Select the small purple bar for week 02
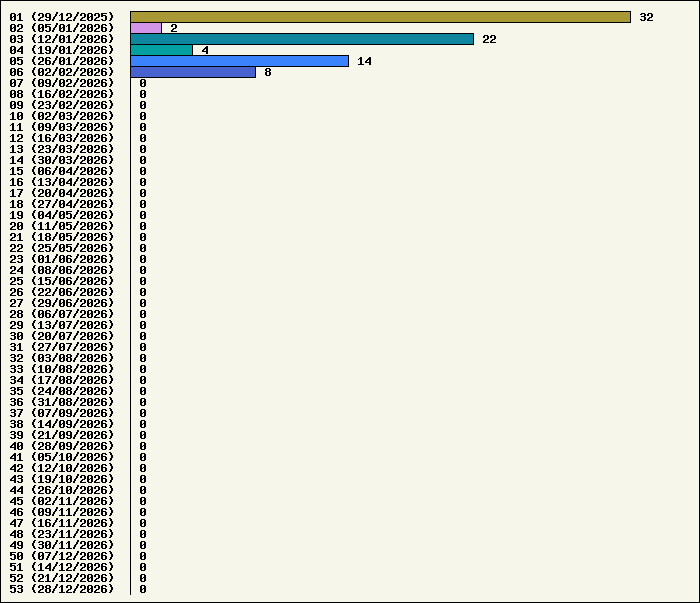This screenshot has width=700, height=603. click(x=146, y=28)
